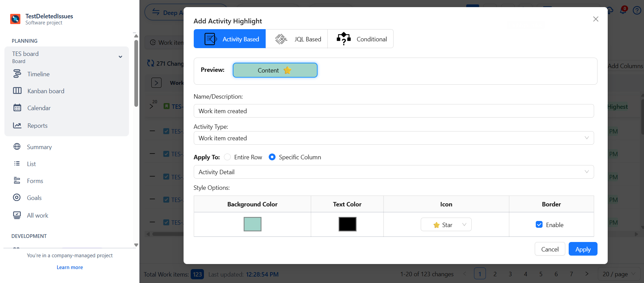Image resolution: width=644 pixels, height=283 pixels.
Task: Switch to the Conditional tab
Action: (x=361, y=39)
